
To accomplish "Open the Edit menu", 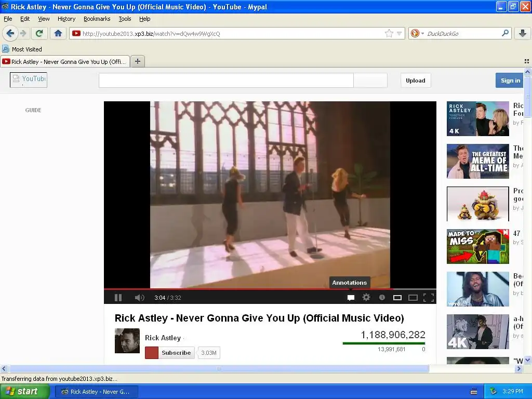I will (25, 19).
